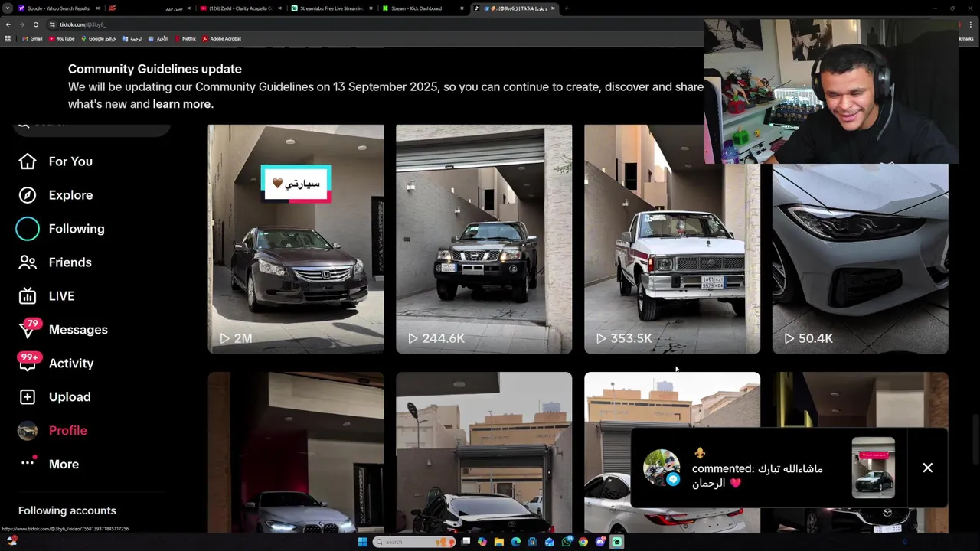Screen dimensions: 980x551
Task: Open the bookmarks apps grid icon
Action: point(8,38)
